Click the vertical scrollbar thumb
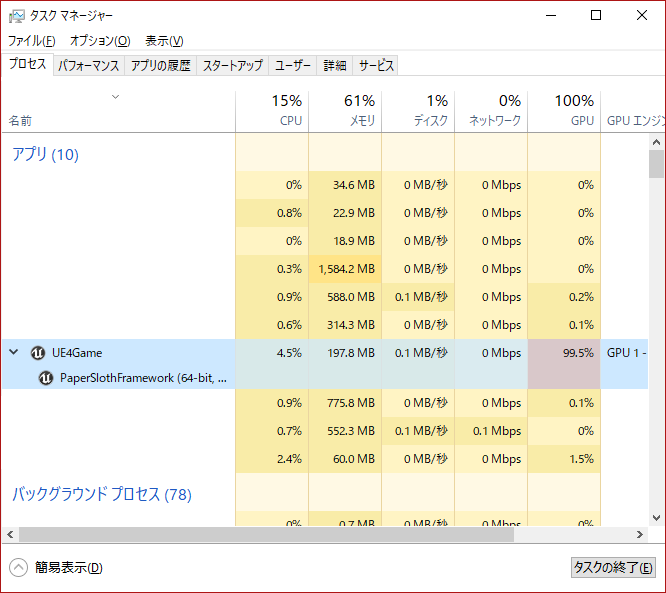The image size is (666, 593). (x=656, y=164)
